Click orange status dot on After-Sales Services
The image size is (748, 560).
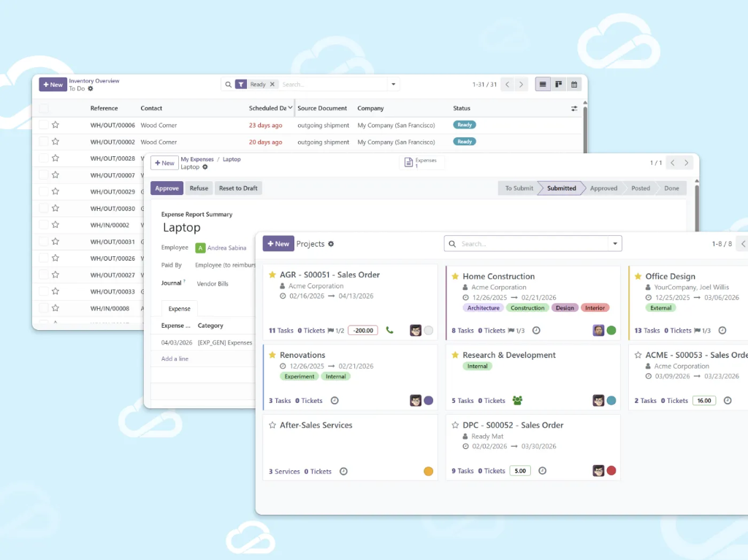coord(429,472)
